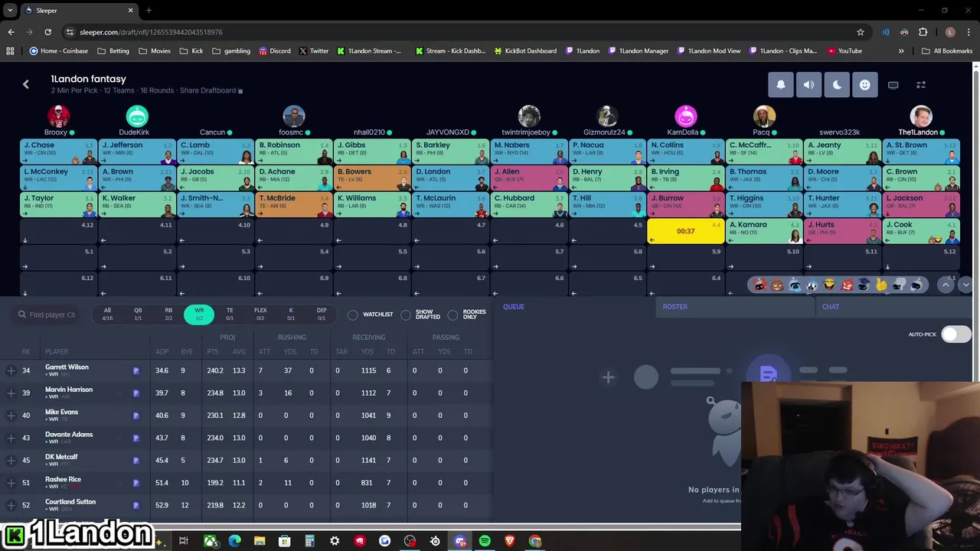Screen dimensions: 980x551
Task: Open draft notifications bell
Action: pos(781,85)
